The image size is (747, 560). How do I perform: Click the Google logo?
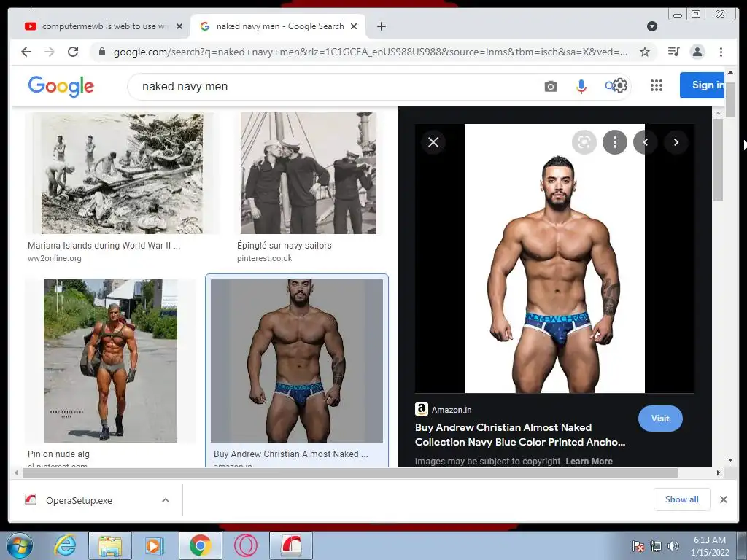[x=61, y=86]
